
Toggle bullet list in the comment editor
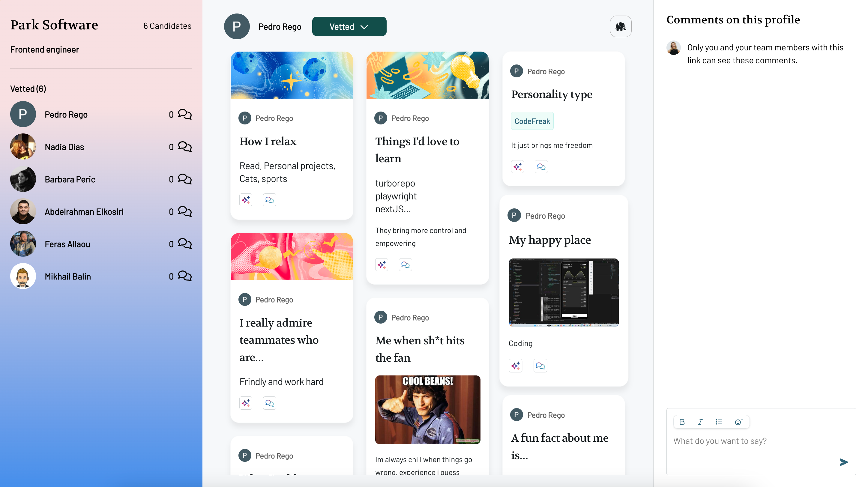point(719,422)
